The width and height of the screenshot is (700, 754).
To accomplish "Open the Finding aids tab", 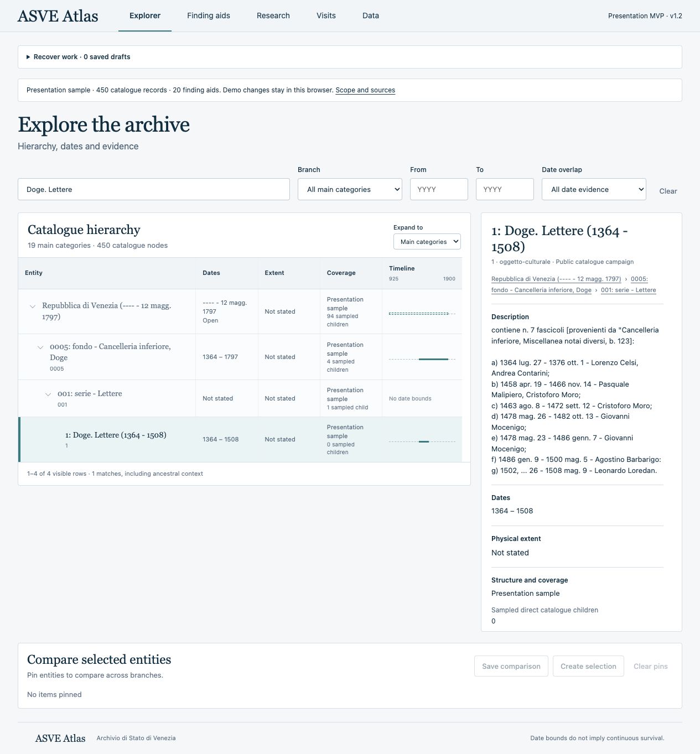I will [209, 15].
